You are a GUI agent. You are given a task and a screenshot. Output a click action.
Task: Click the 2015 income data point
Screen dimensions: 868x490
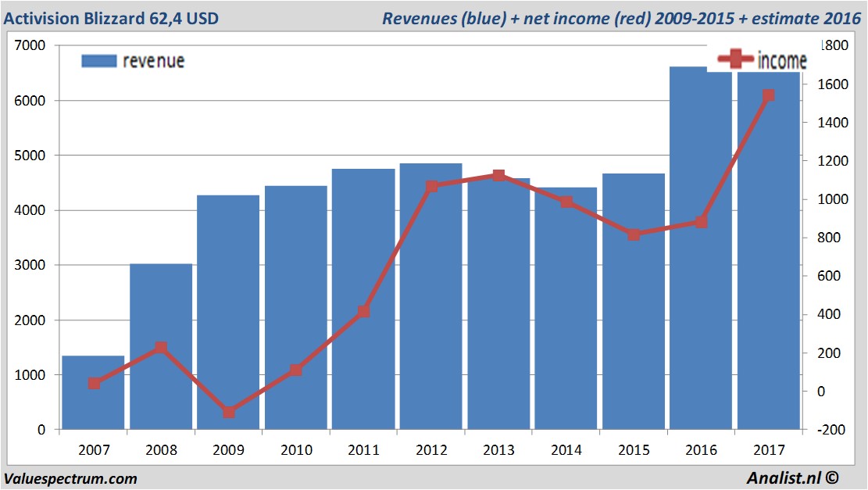click(634, 234)
